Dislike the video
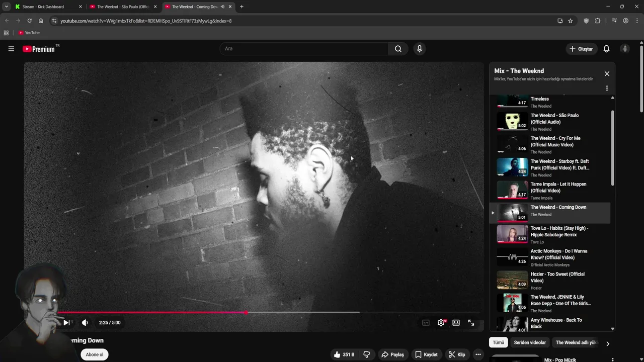 [x=367, y=354]
